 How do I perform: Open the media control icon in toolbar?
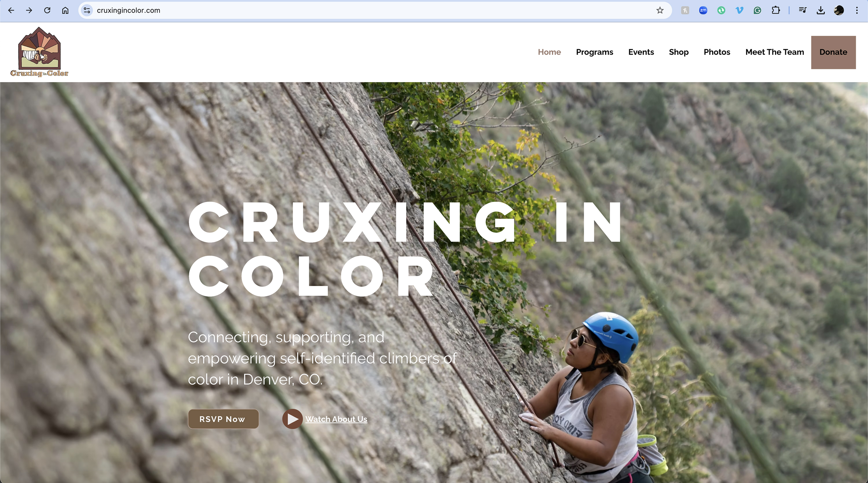click(802, 11)
